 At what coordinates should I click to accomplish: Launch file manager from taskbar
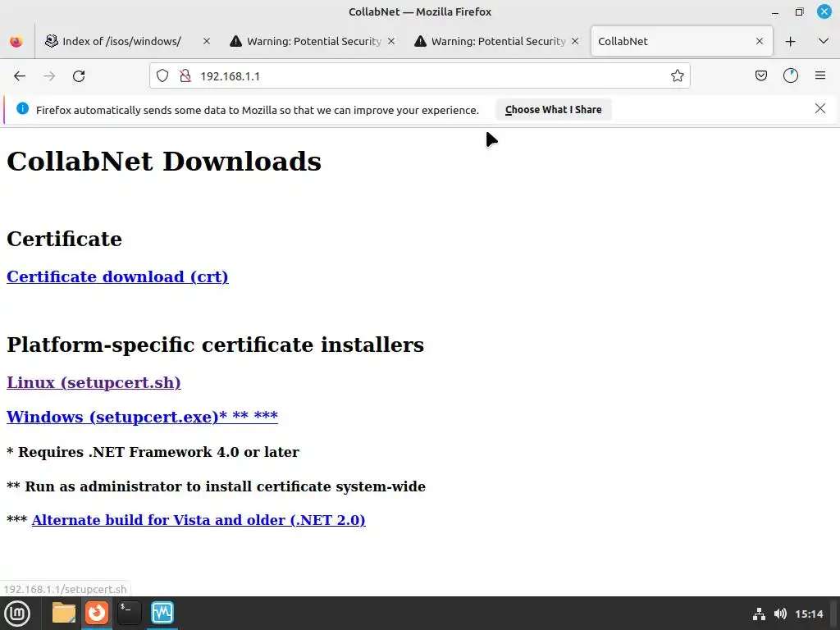[x=64, y=613]
